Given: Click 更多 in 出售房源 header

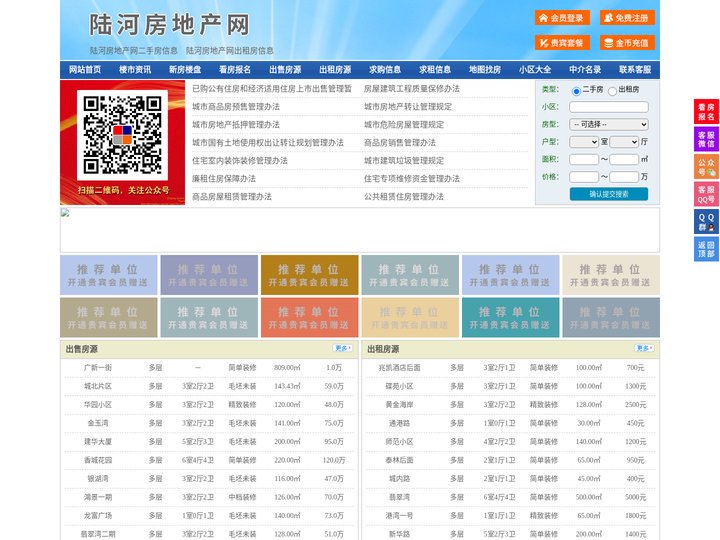Looking at the screenshot, I should pos(343,349).
